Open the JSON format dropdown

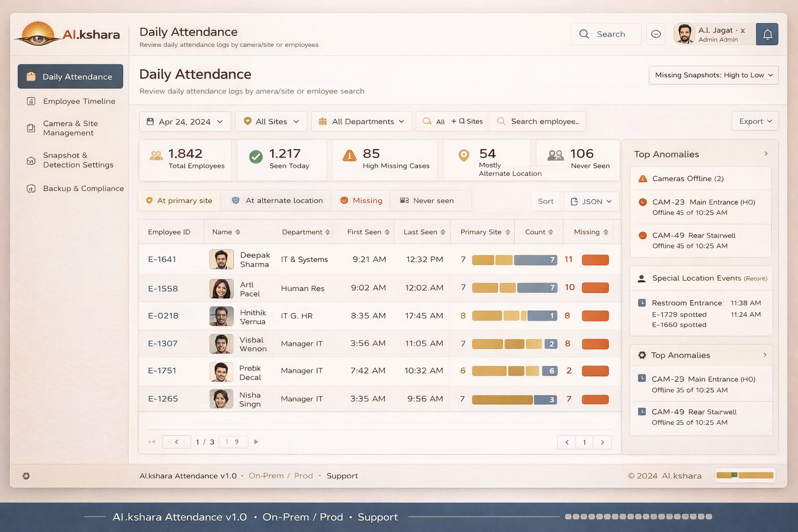click(x=591, y=202)
